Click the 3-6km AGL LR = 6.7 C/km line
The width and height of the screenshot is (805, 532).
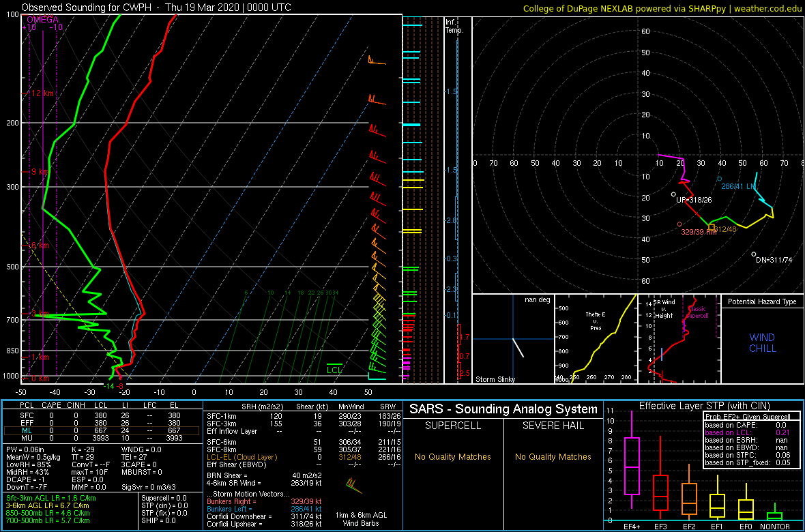(49, 505)
